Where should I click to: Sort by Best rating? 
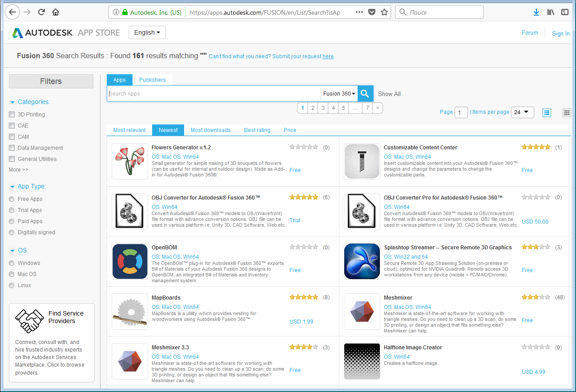(x=257, y=130)
